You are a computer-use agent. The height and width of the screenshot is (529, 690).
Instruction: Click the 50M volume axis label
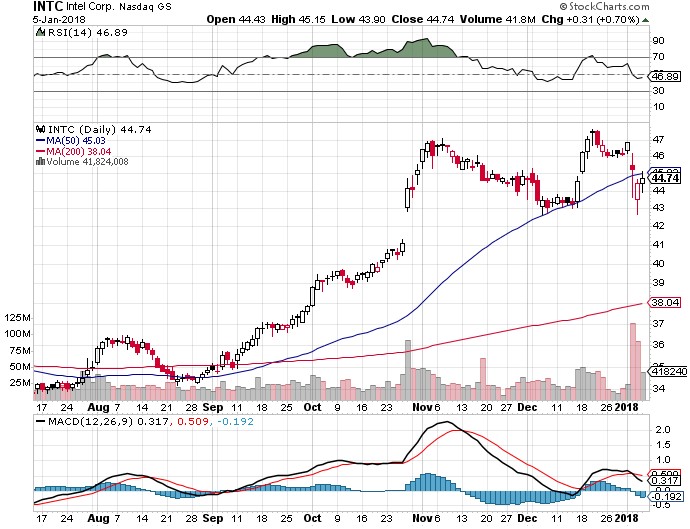click(19, 366)
